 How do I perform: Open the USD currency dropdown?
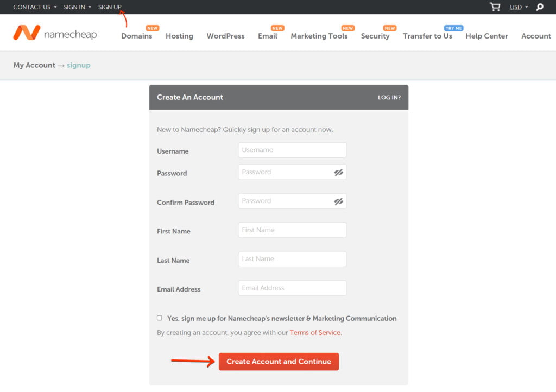[519, 7]
